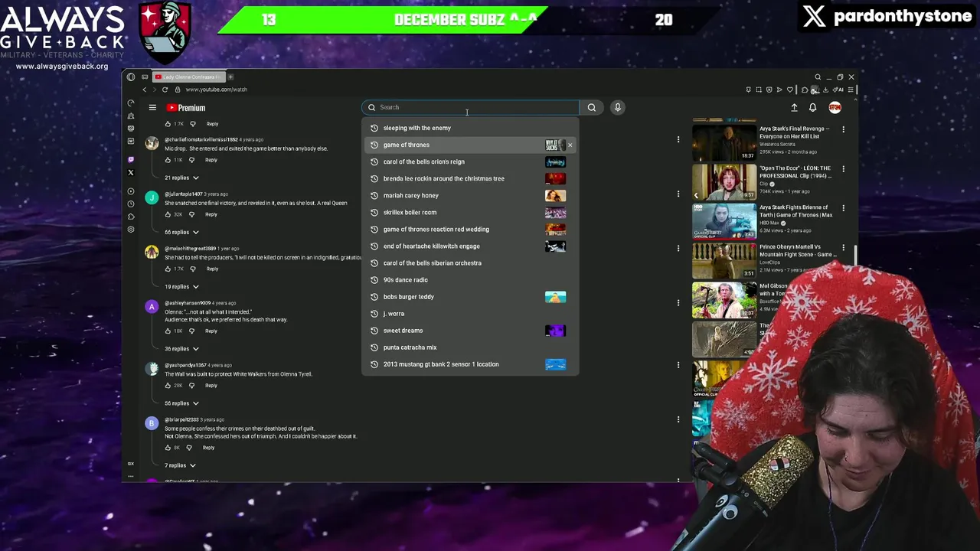
Task: Select the 'punta catracha mix' suggestion
Action: tap(470, 347)
